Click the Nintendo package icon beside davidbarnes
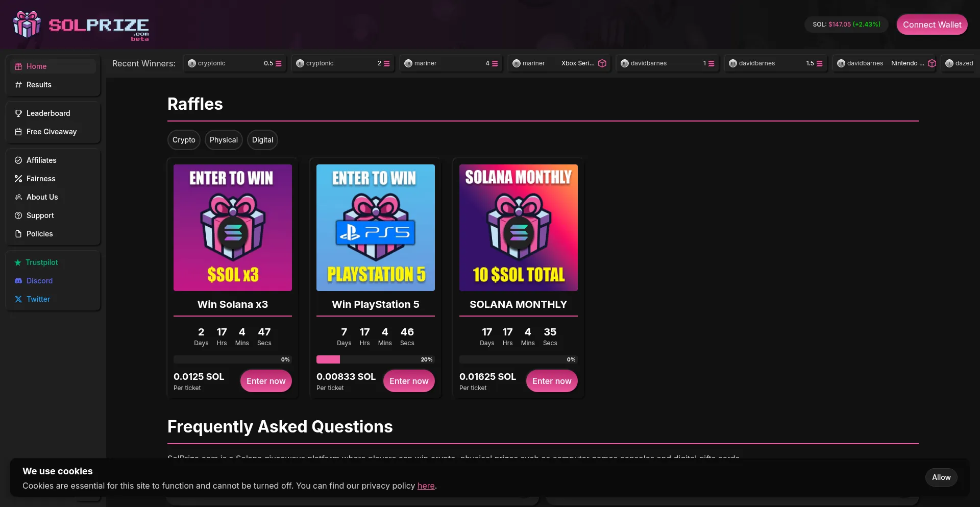 point(933,63)
